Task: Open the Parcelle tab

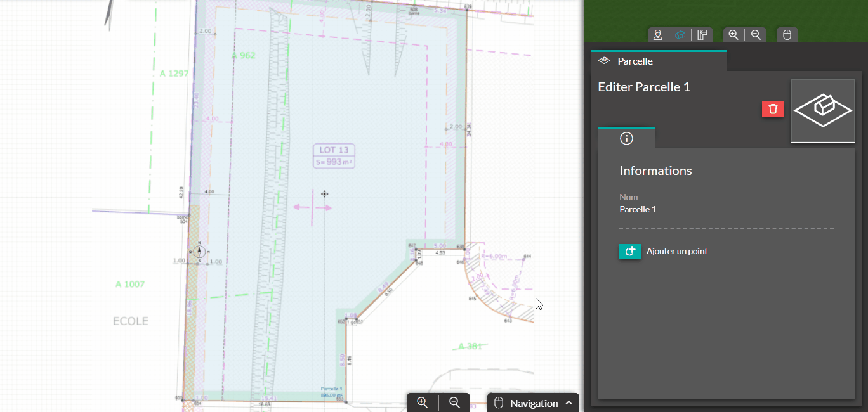Action: 635,61
